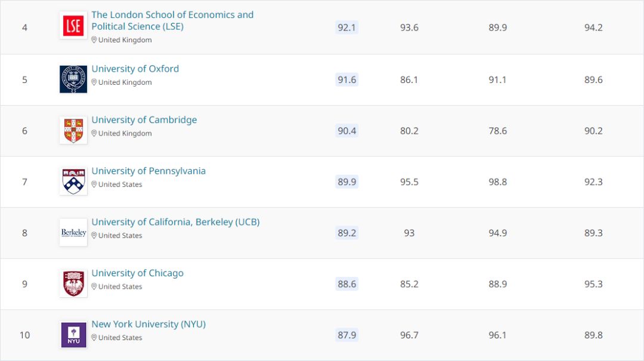The image size is (644, 361).
Task: Select the University of Cambridge shield logo
Action: pos(73,130)
